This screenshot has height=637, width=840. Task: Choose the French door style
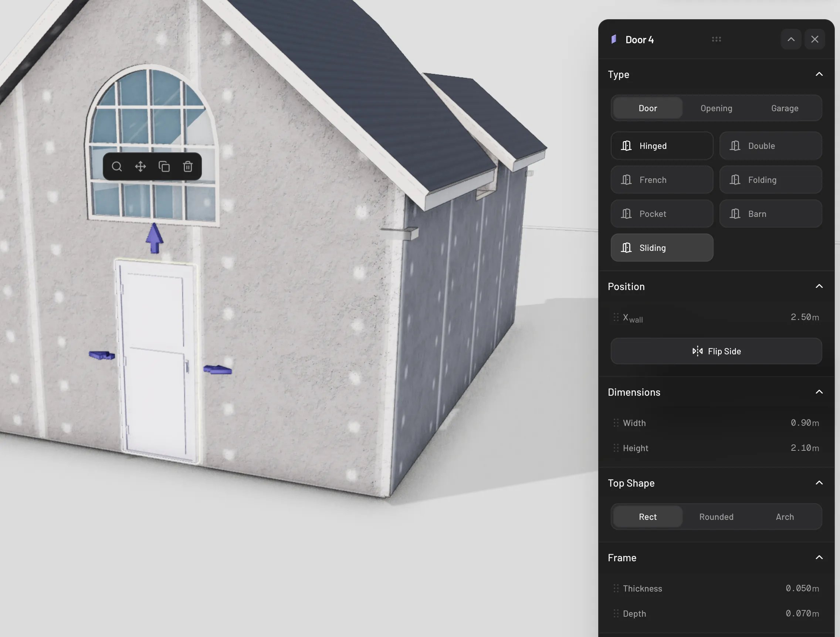[662, 180]
